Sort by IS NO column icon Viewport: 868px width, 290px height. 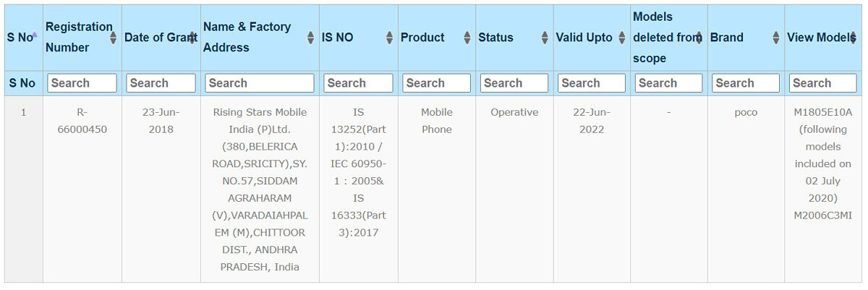[390, 38]
